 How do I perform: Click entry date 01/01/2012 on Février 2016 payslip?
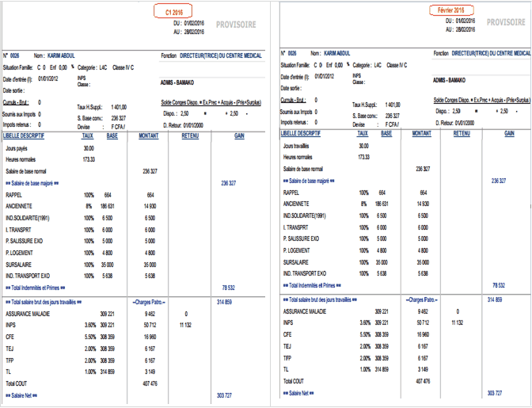pos(325,76)
